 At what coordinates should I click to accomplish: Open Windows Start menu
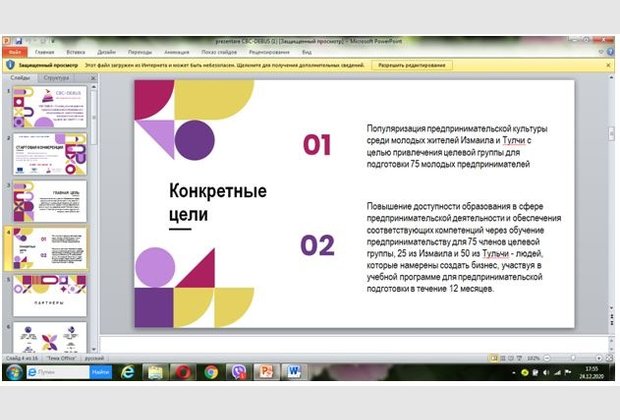(14, 372)
